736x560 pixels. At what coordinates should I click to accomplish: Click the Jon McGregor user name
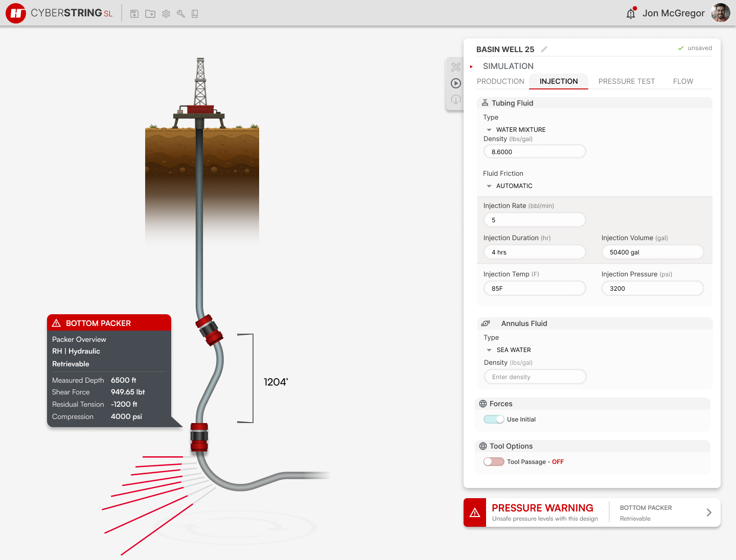(674, 13)
